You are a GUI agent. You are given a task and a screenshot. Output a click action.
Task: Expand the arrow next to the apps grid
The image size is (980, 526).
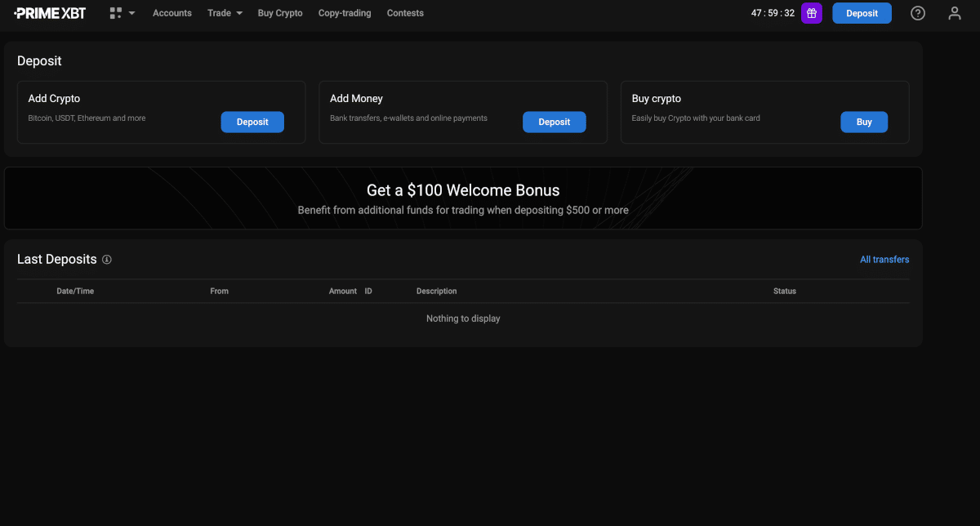(132, 13)
